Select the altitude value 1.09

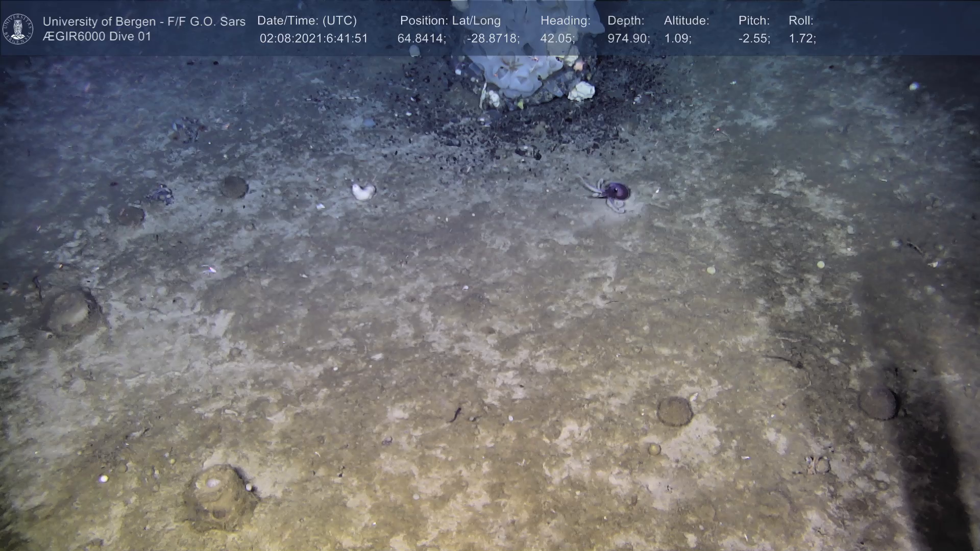pos(677,39)
